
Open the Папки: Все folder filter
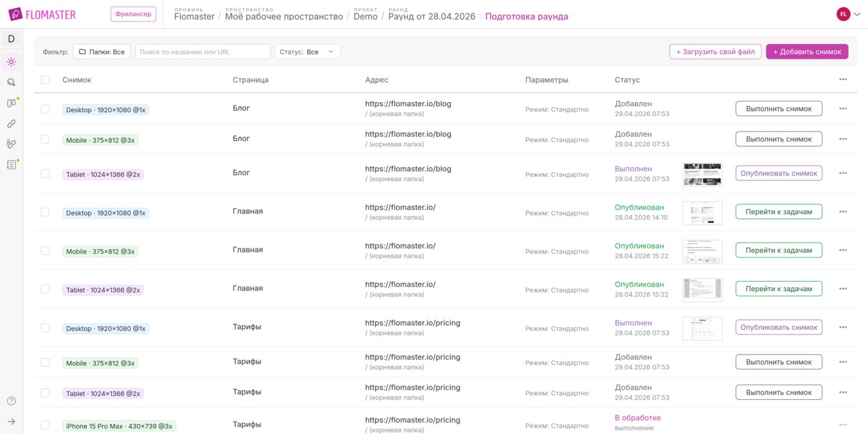click(x=101, y=51)
